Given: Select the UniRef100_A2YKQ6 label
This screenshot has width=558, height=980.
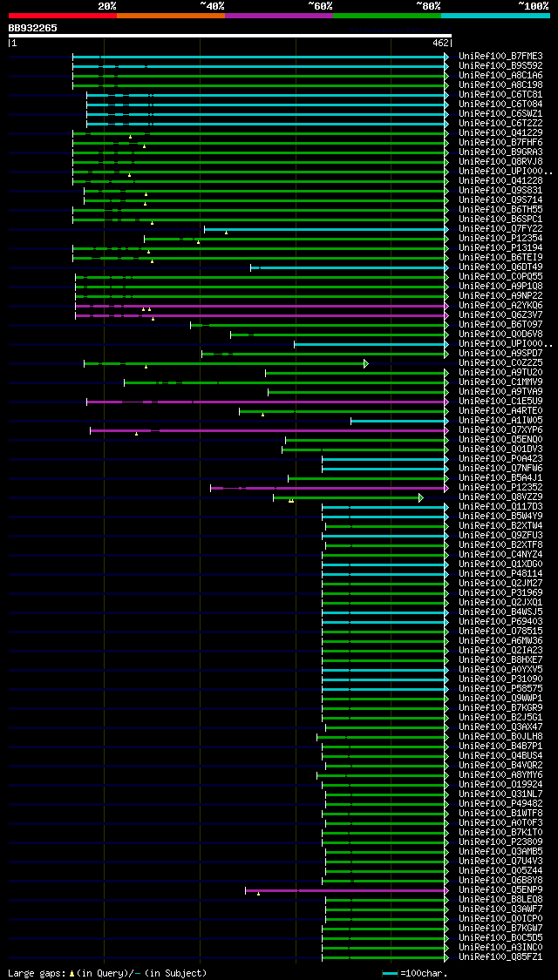Looking at the screenshot, I should coord(500,306).
